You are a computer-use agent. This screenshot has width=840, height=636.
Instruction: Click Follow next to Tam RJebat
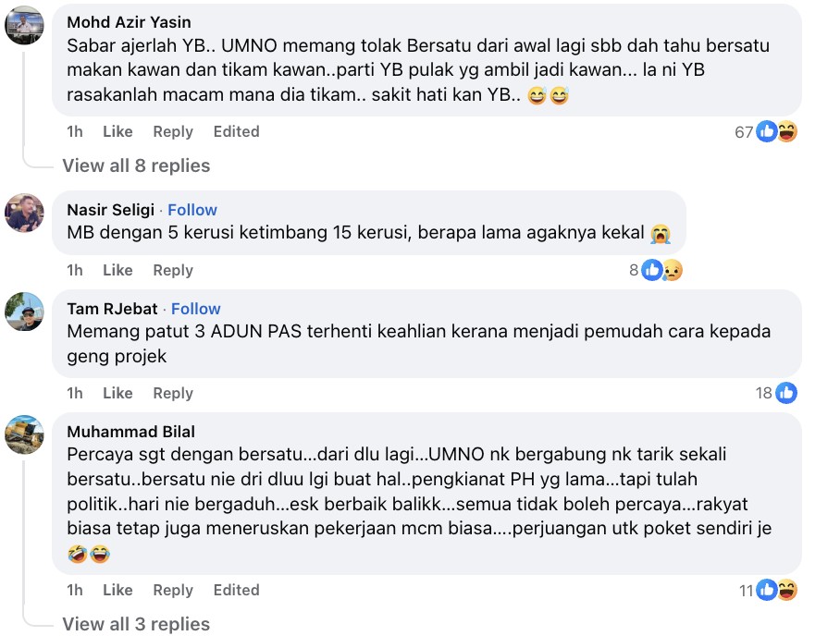196,309
